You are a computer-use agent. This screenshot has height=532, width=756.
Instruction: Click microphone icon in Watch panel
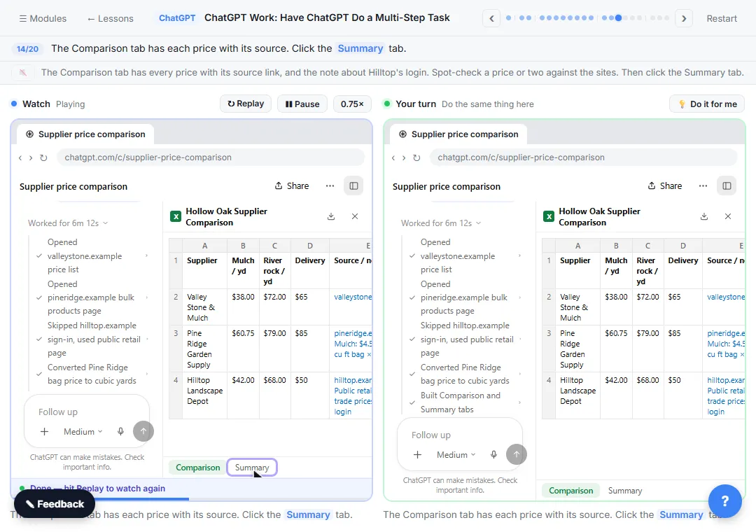tap(120, 432)
